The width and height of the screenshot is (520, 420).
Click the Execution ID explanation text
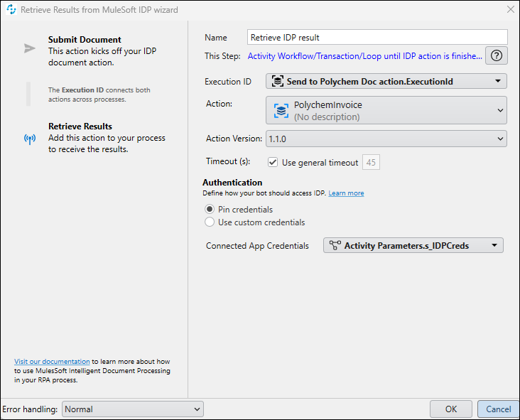99,95
